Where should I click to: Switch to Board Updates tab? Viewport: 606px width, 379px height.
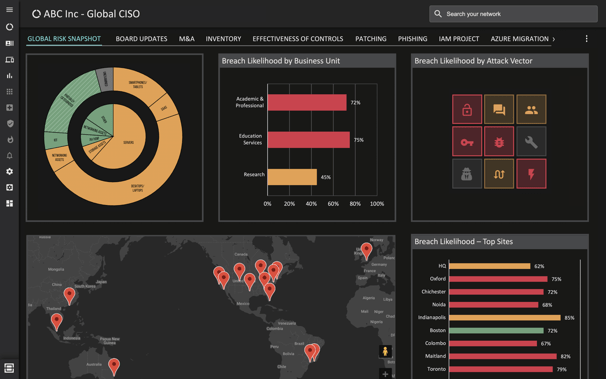(141, 39)
